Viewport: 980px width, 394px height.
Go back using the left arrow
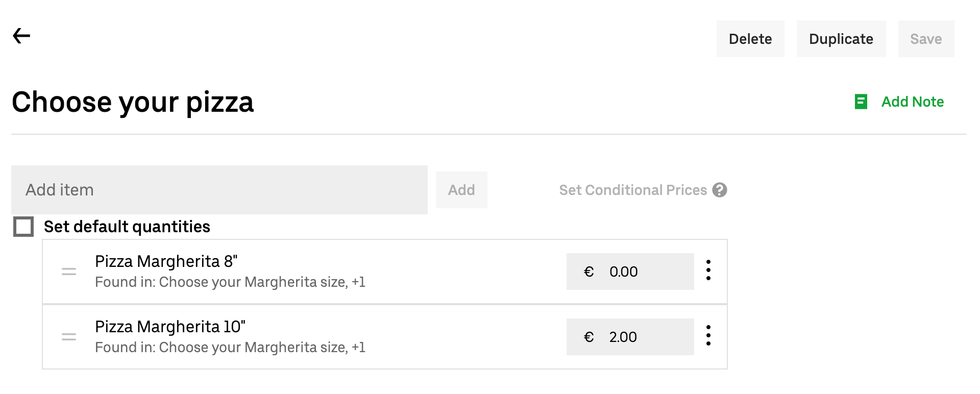21,36
